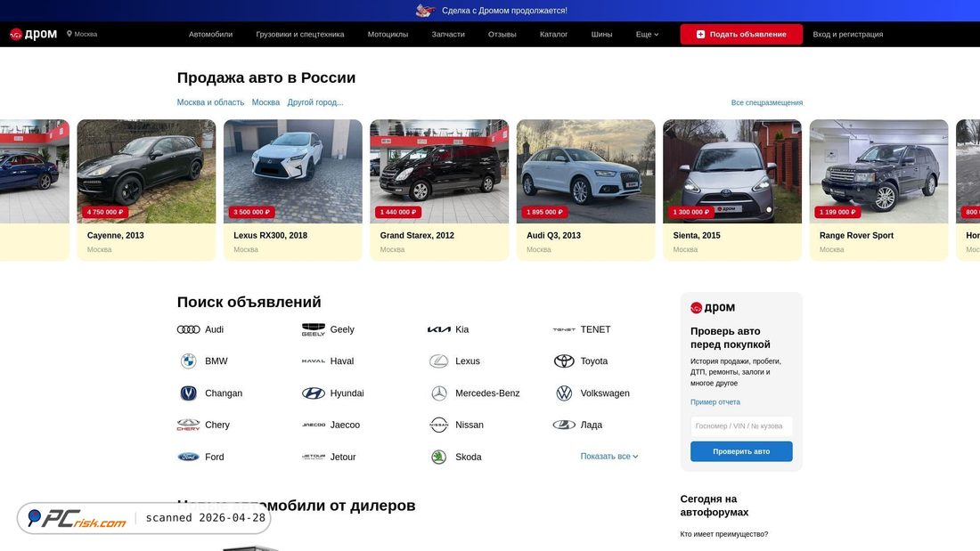Open the Каталог section
The height and width of the screenshot is (551, 980).
[554, 35]
